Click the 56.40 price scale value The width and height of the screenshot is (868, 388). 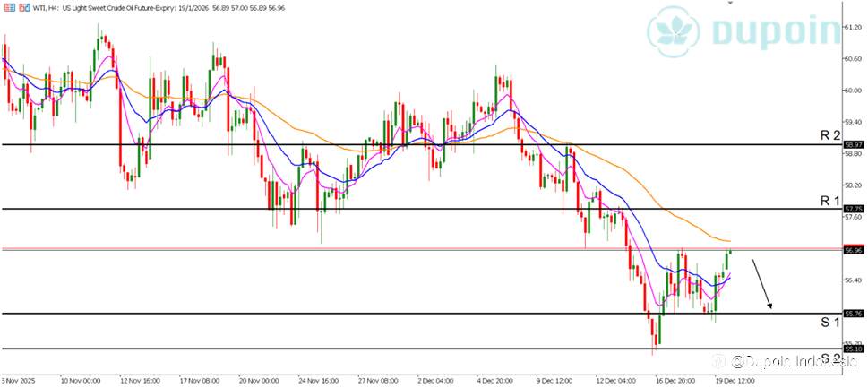(852, 280)
